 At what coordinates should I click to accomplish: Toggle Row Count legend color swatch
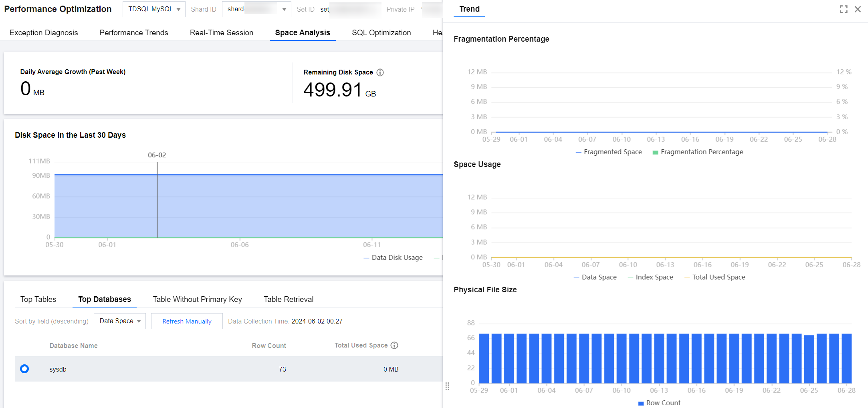coord(641,403)
